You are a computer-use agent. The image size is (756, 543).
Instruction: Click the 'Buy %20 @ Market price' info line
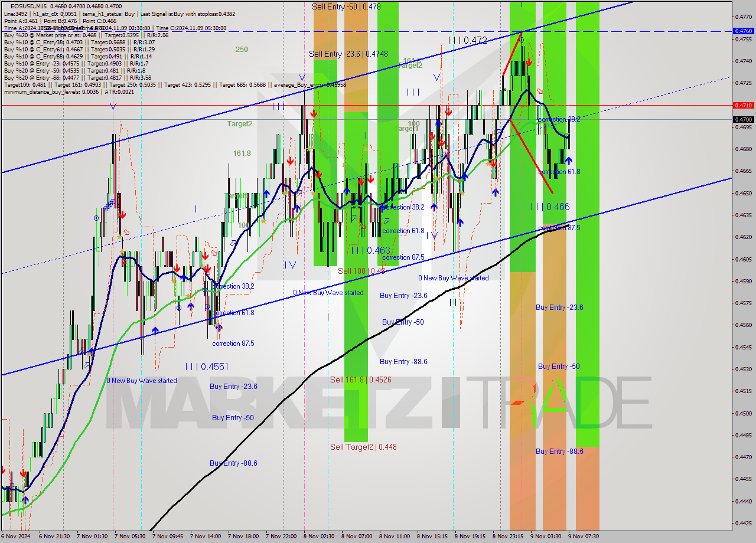point(86,35)
